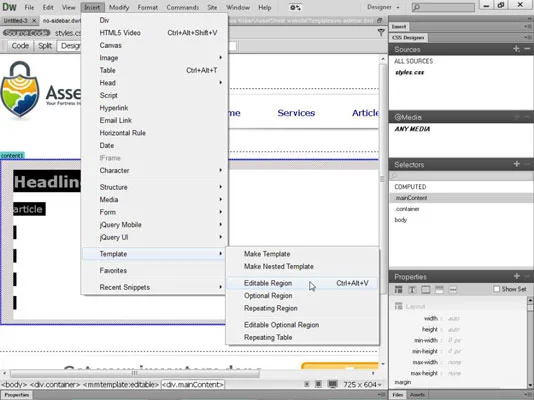The width and height of the screenshot is (534, 400).
Task: Insert a Div from the menu
Action: point(155,20)
